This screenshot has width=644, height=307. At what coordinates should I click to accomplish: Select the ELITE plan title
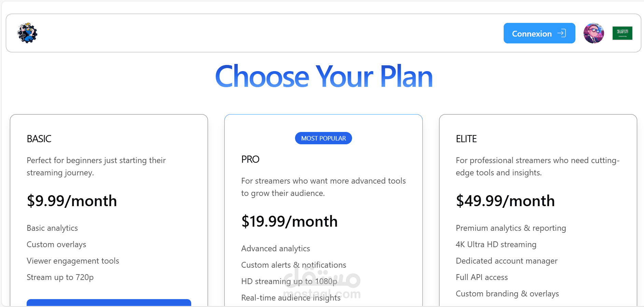(466, 139)
